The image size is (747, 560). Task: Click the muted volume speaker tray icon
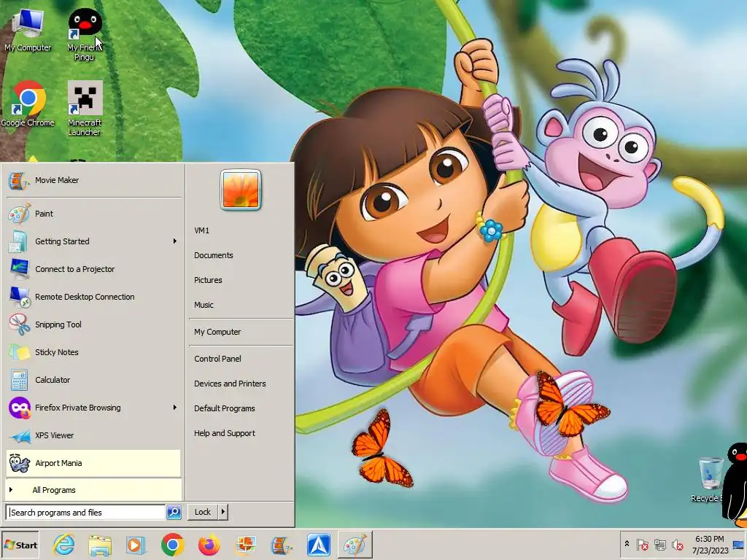pyautogui.click(x=678, y=544)
